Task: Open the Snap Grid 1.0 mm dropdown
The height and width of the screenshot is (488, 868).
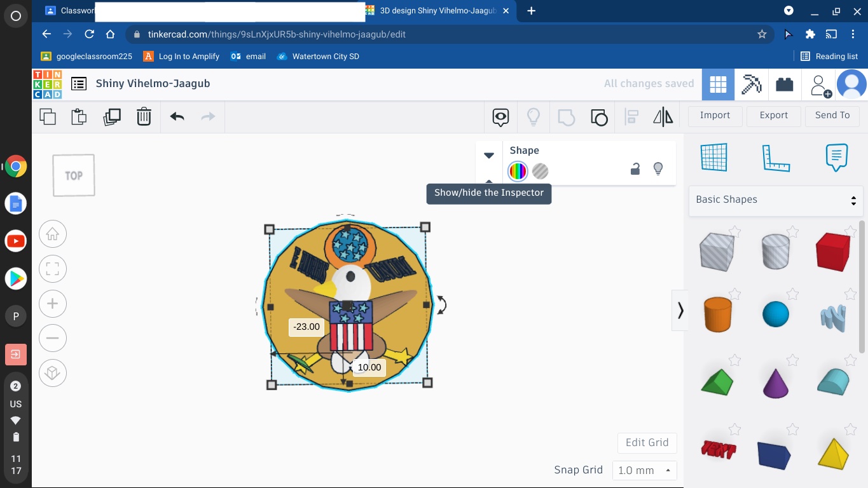Action: pos(645,470)
